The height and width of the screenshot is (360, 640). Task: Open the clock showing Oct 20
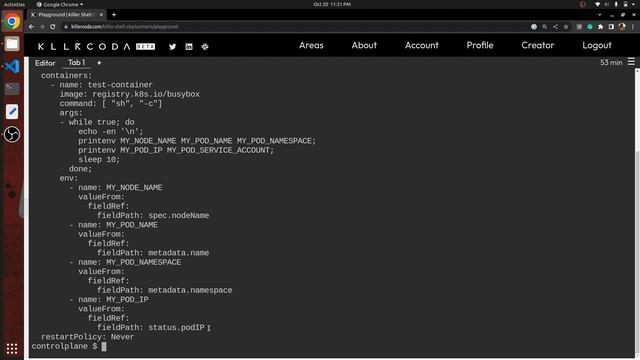(332, 4)
